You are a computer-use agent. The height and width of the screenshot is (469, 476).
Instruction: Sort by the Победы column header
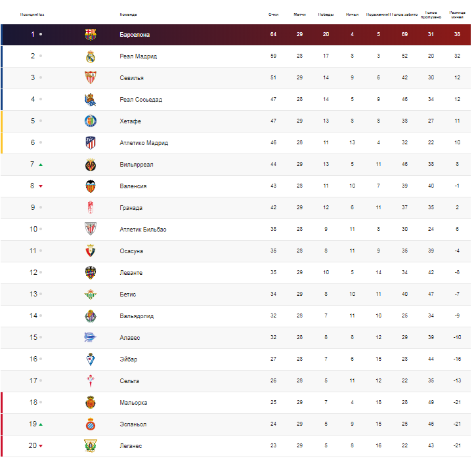pyautogui.click(x=326, y=14)
